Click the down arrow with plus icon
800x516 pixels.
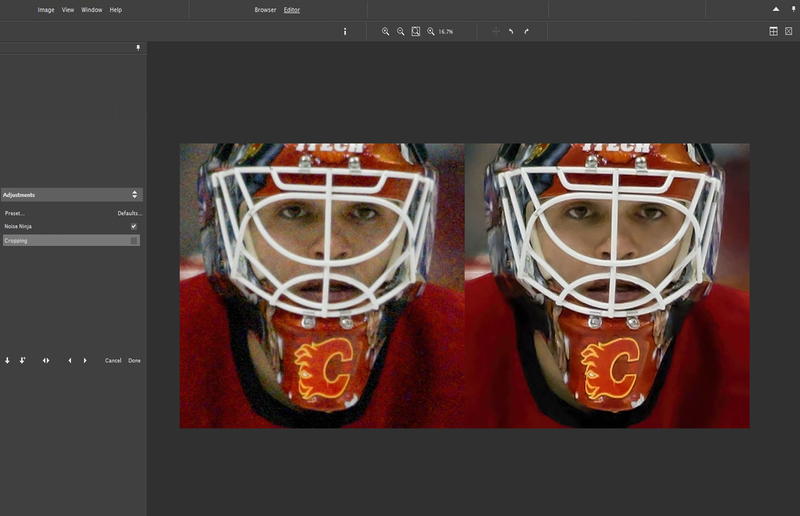pyautogui.click(x=22, y=360)
